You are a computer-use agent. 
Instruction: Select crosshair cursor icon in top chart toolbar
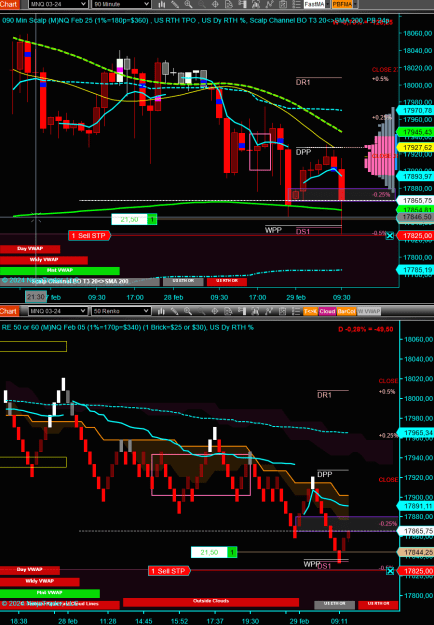215,4
